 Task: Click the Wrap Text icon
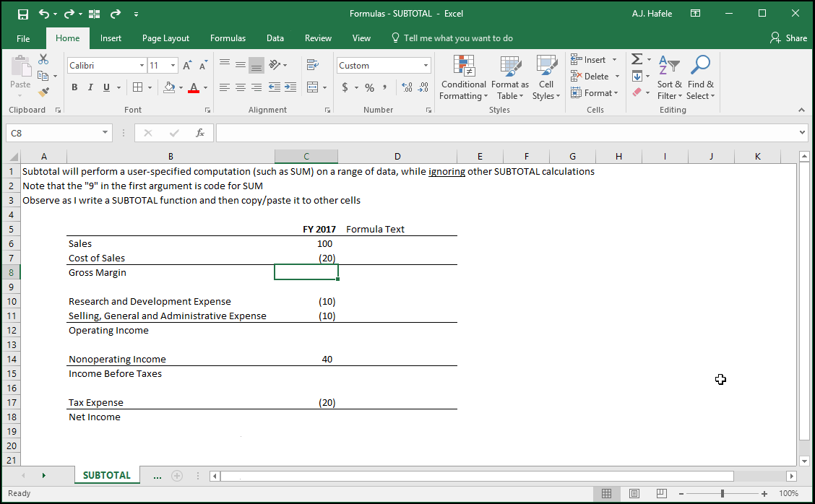tap(312, 65)
